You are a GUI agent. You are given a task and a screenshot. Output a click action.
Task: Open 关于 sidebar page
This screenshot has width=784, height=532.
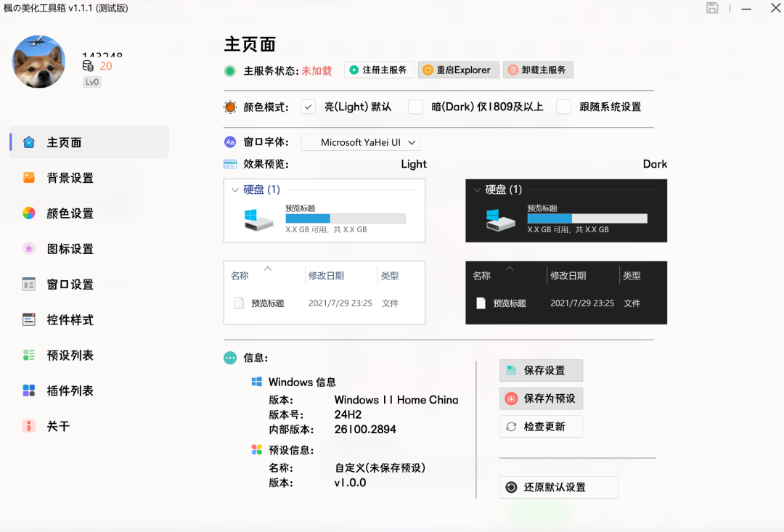pyautogui.click(x=89, y=427)
